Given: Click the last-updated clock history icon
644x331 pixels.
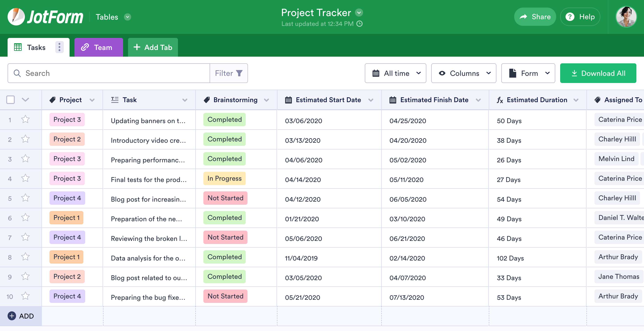Looking at the screenshot, I should [359, 24].
